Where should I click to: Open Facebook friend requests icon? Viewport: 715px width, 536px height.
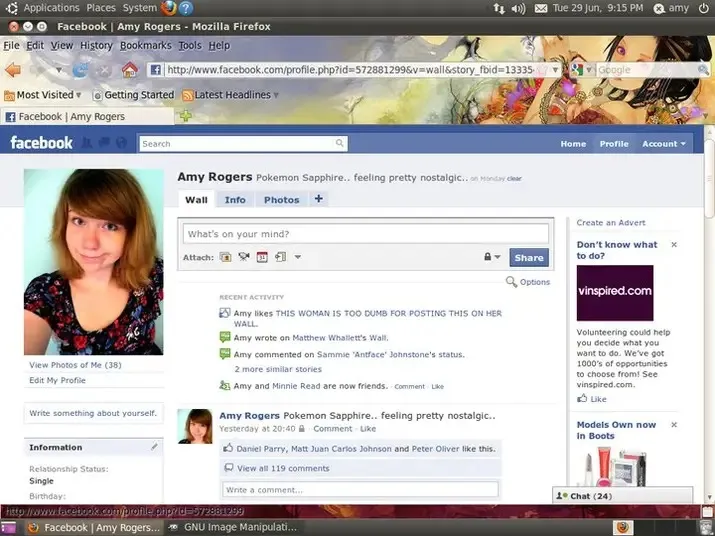(x=87, y=143)
